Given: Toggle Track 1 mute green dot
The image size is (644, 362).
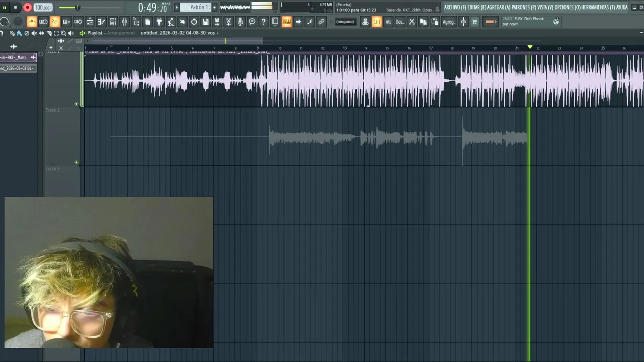Looking at the screenshot, I should pos(76,104).
